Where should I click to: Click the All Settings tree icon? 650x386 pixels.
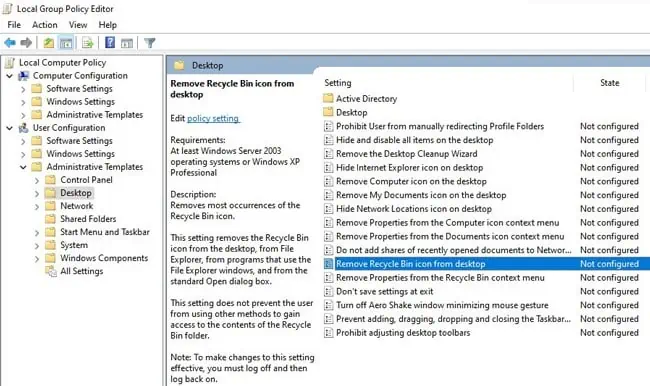[x=51, y=271]
